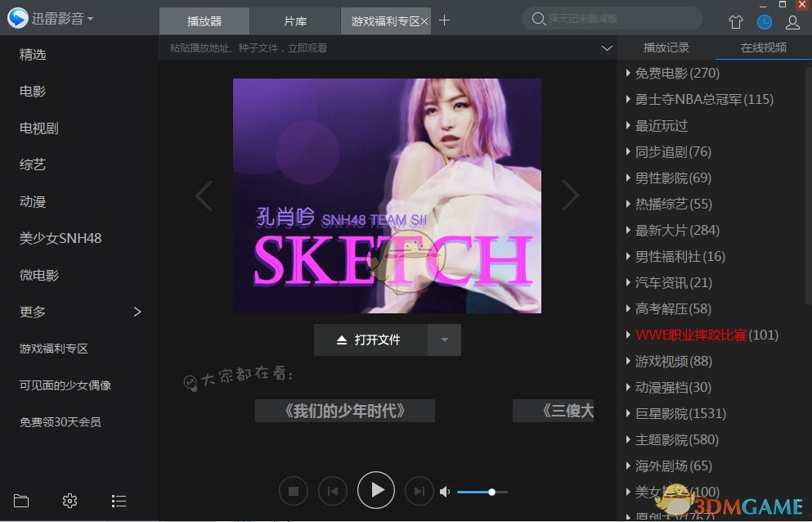The height and width of the screenshot is (522, 812).
Task: Open the settings gear
Action: pyautogui.click(x=70, y=500)
